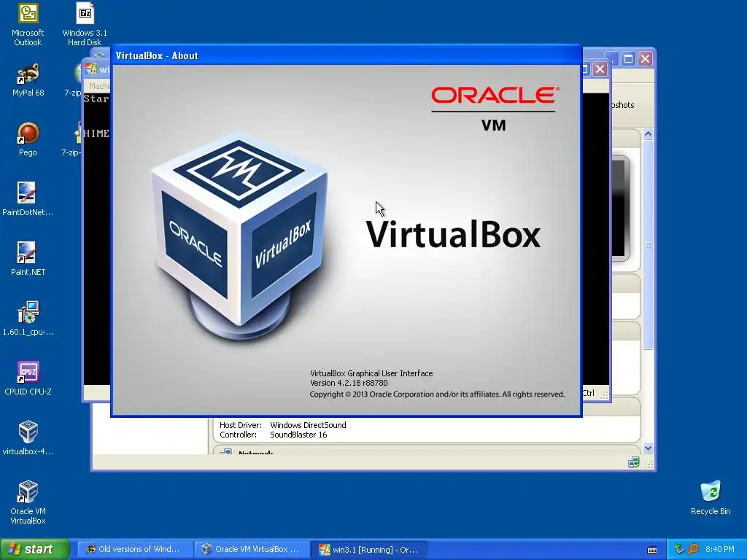Close the win3.1 VM window

pos(600,69)
